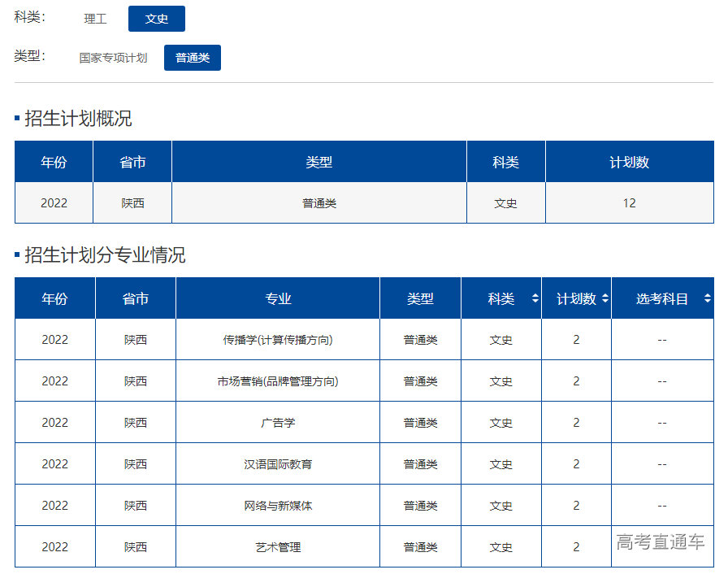
Task: Click the bullet marker before 招生计划概况
Action: coord(15,118)
